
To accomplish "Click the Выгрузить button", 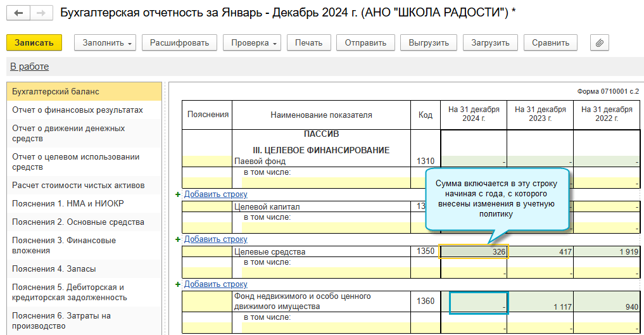I will [x=429, y=42].
